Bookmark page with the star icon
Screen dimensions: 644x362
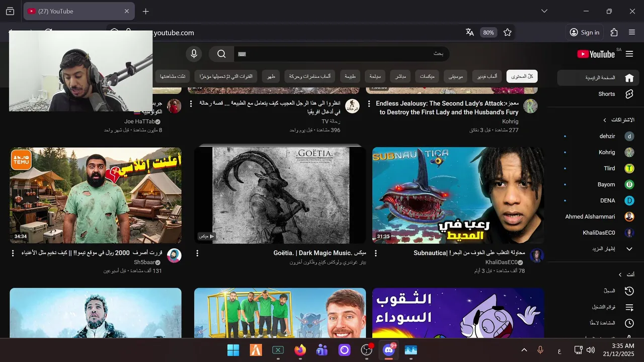coord(507,32)
